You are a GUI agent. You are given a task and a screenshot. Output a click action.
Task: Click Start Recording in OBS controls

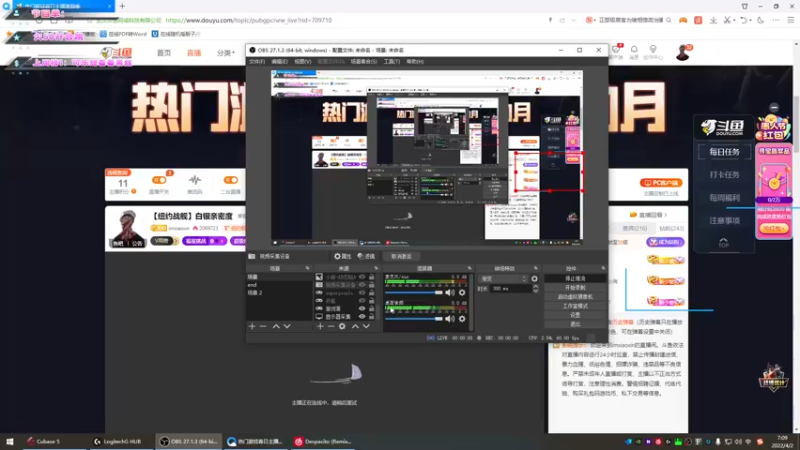pos(575,288)
